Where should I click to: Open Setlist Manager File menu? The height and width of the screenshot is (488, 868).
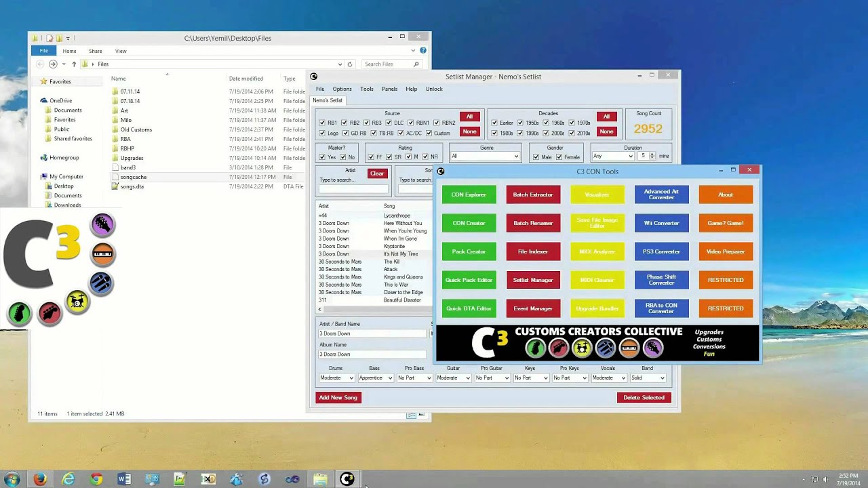coord(319,89)
